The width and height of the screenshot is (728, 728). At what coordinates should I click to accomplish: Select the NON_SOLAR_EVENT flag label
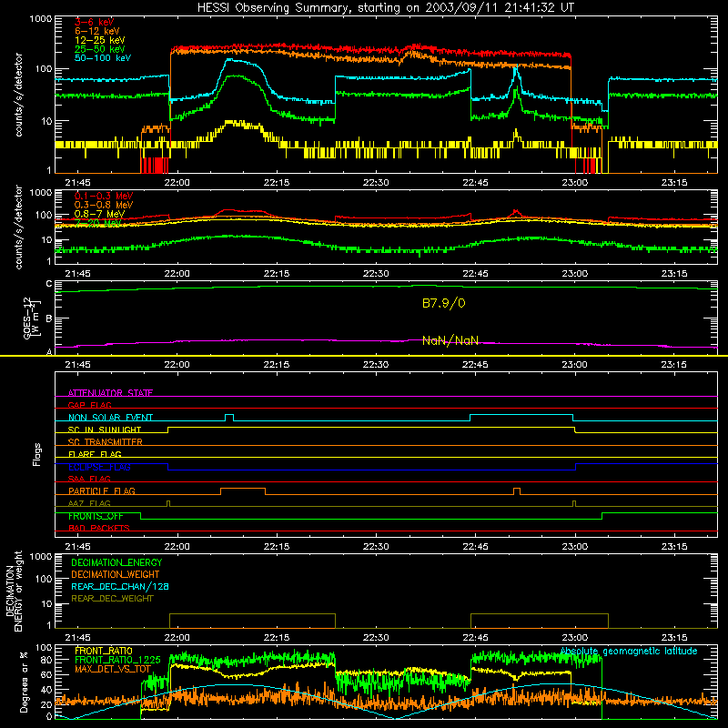[110, 418]
